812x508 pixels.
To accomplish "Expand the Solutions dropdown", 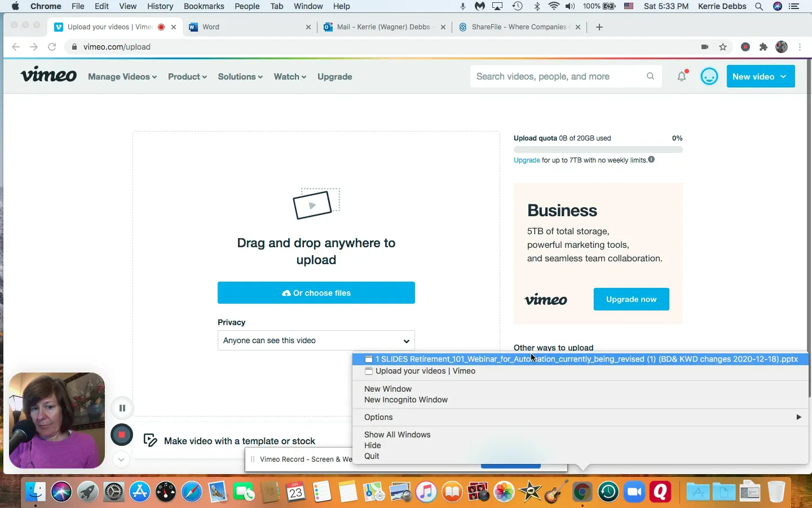I will coord(240,77).
